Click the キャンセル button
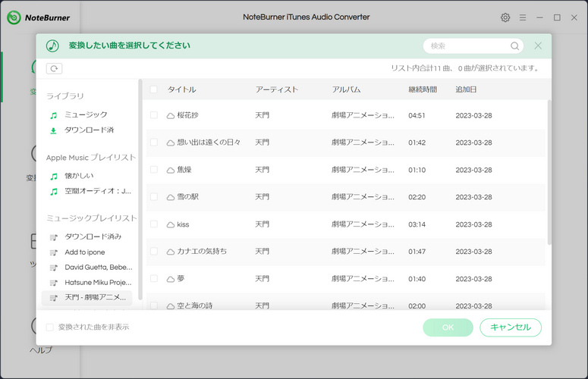The width and height of the screenshot is (588, 379). [511, 327]
